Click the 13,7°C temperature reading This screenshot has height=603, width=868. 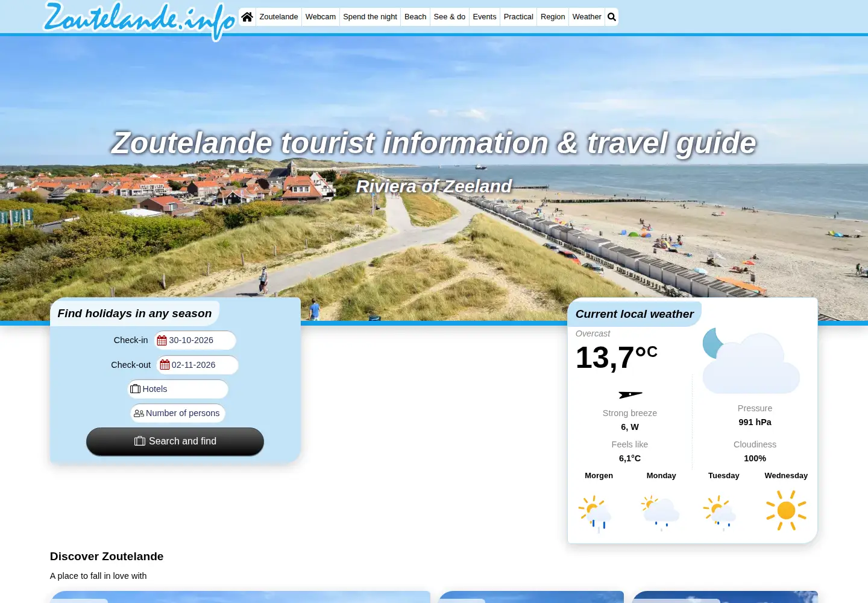616,357
